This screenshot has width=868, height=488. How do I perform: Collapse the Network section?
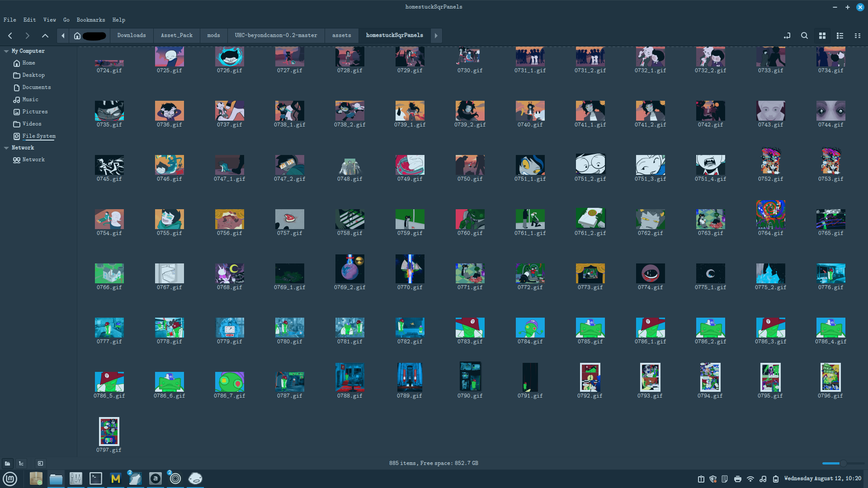pos(6,148)
